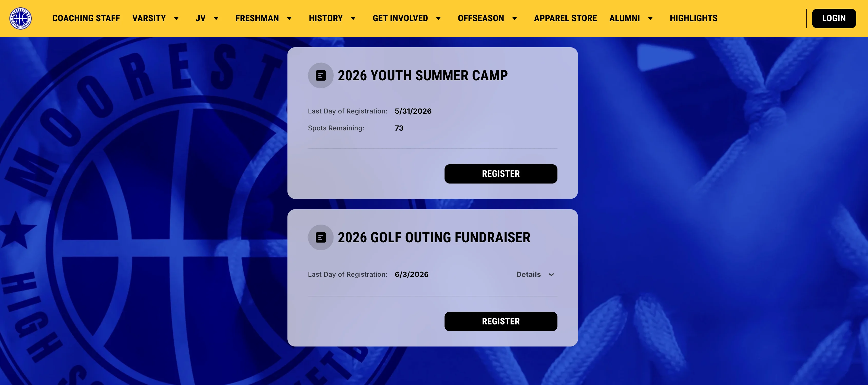Click the form icon beside 2026 Youth Summer Camp
This screenshot has width=868, height=385.
(x=321, y=75)
